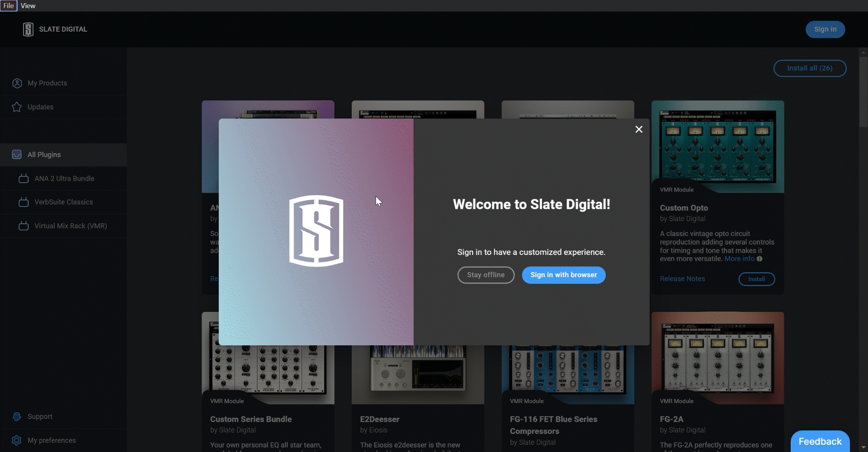This screenshot has height=452, width=868.
Task: Click the FG-2A title text
Action: (x=671, y=419)
